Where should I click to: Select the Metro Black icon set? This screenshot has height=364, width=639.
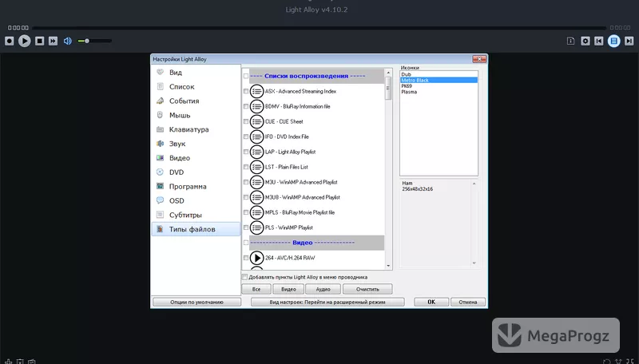[x=439, y=80]
